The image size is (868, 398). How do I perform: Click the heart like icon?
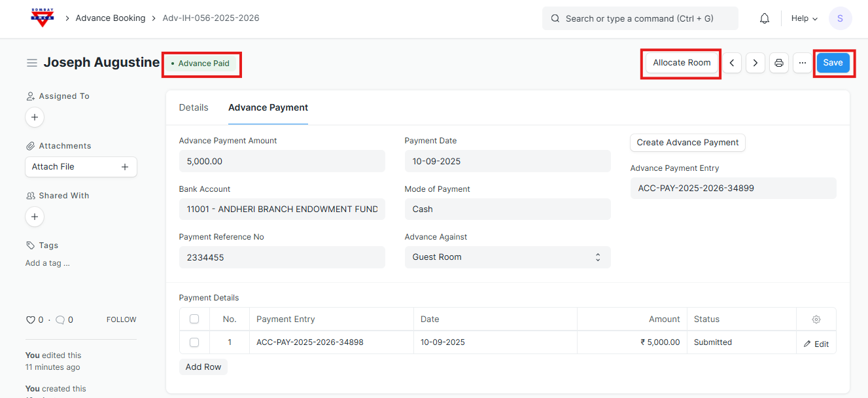(x=30, y=320)
